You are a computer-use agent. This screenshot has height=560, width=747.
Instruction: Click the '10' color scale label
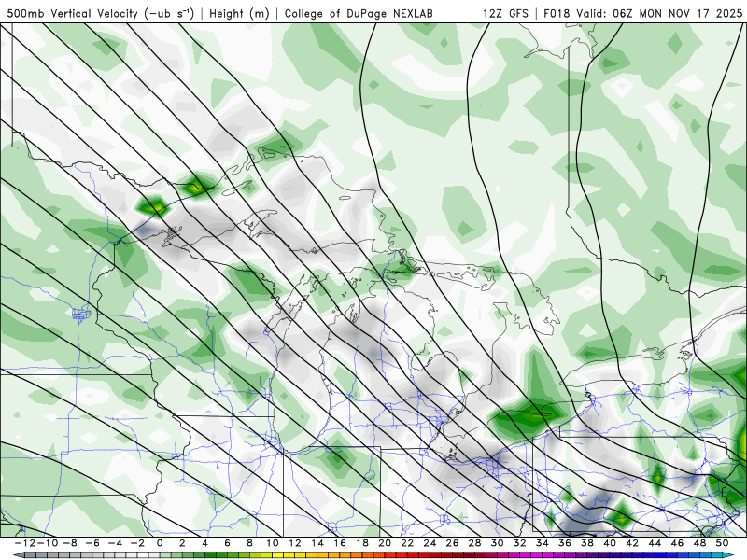click(273, 543)
